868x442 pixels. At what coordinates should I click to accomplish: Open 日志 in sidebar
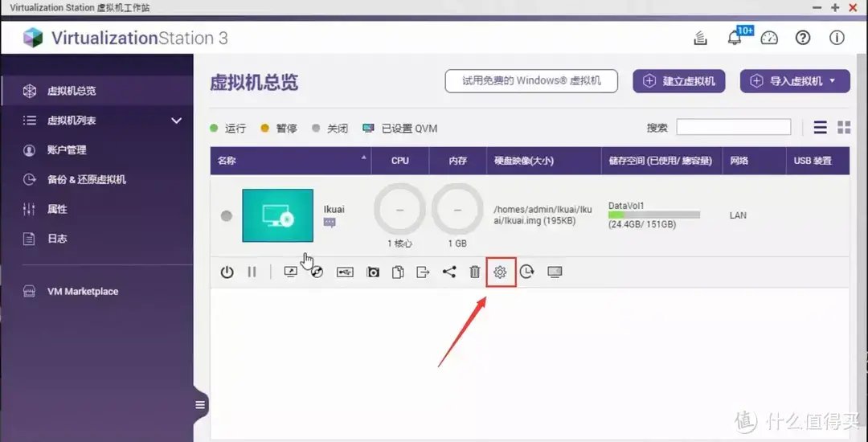pyautogui.click(x=58, y=239)
